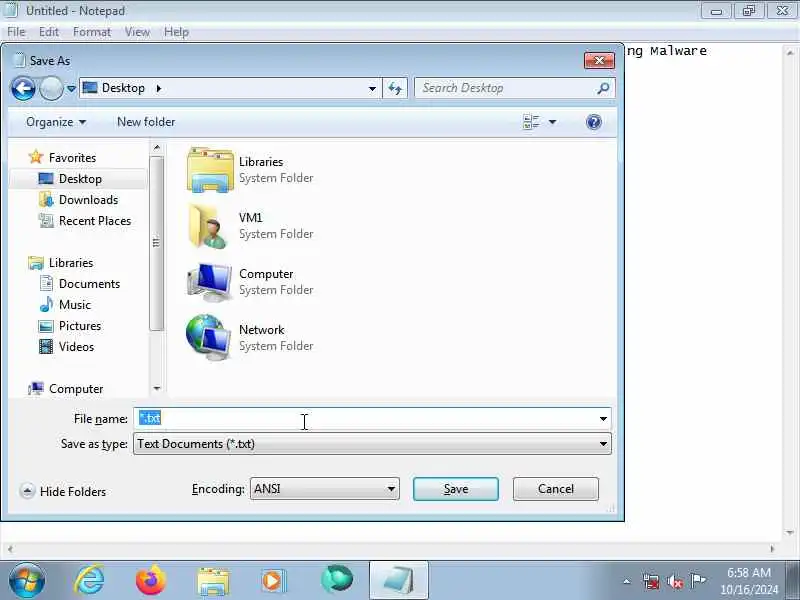Expand the Desktop breadcrumb arrow
The height and width of the screenshot is (600, 800).
[159, 88]
